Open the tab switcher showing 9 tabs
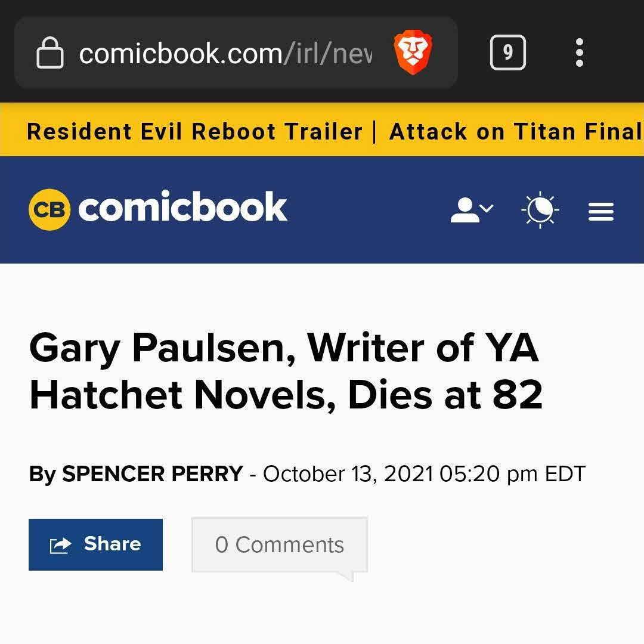The height and width of the screenshot is (644, 644). tap(507, 53)
